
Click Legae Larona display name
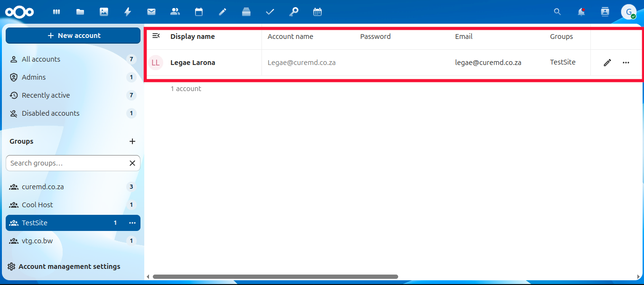click(193, 63)
